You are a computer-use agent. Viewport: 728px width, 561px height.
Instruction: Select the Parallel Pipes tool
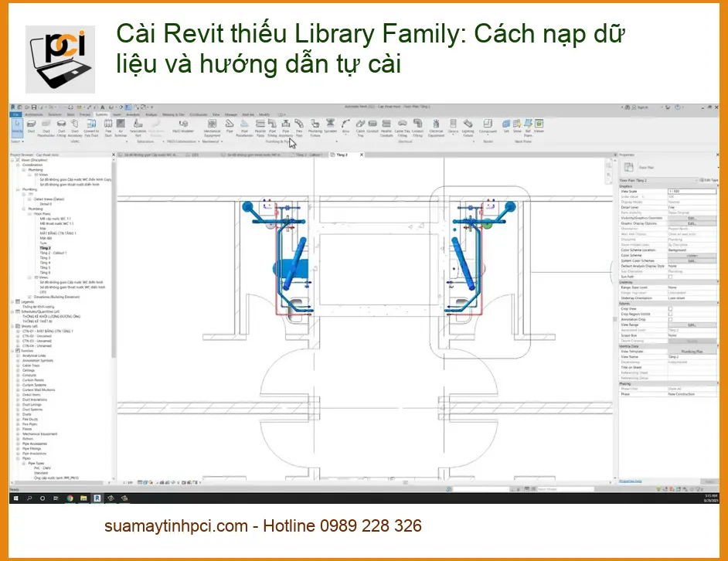[260, 127]
